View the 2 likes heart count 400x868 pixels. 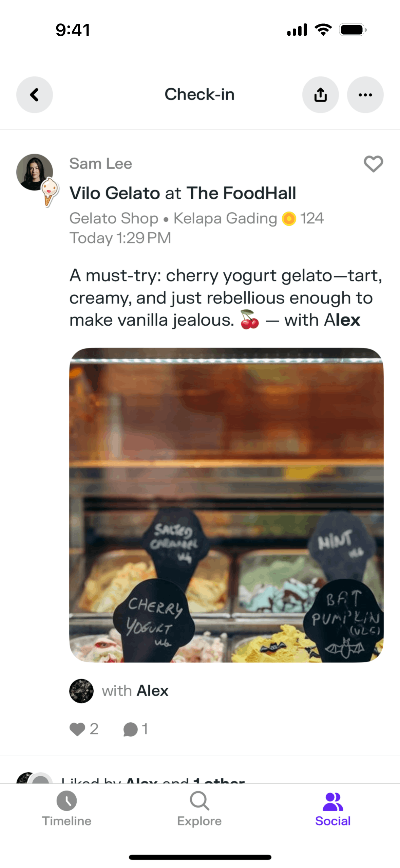coord(84,729)
